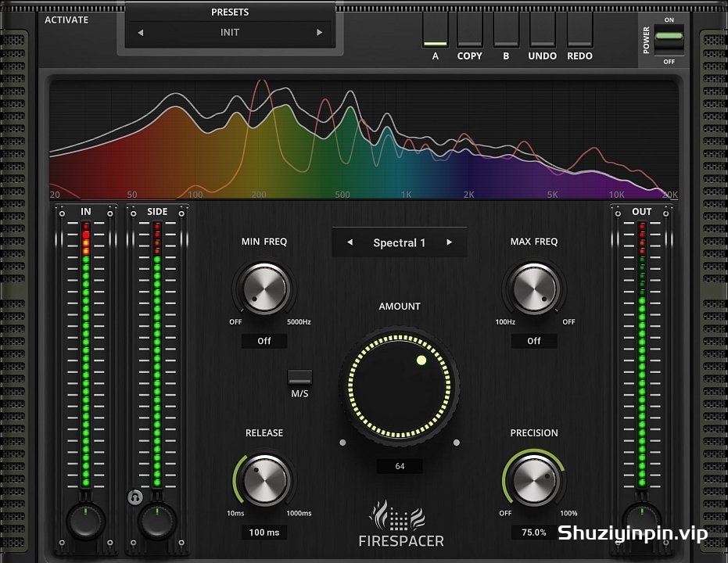The width and height of the screenshot is (728, 563).
Task: Open the Spectral 1 mode selector
Action: pos(400,242)
